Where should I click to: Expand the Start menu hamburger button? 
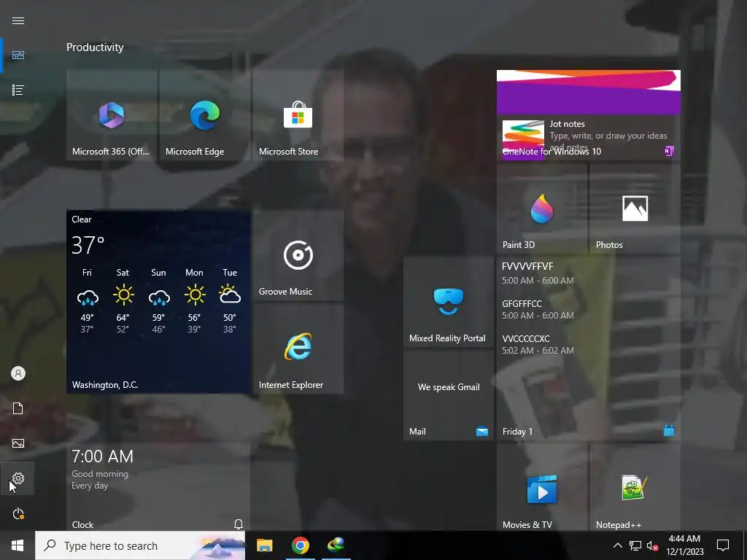point(18,20)
